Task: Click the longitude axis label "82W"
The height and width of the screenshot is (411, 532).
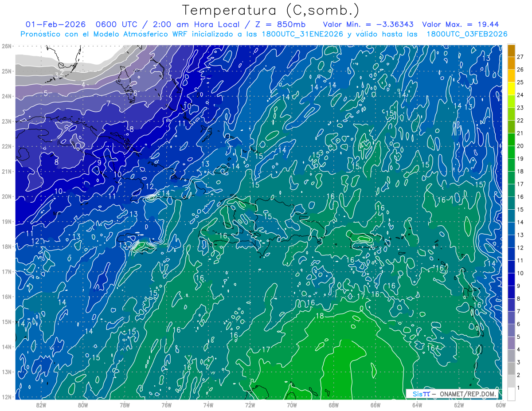Action: 41,405
